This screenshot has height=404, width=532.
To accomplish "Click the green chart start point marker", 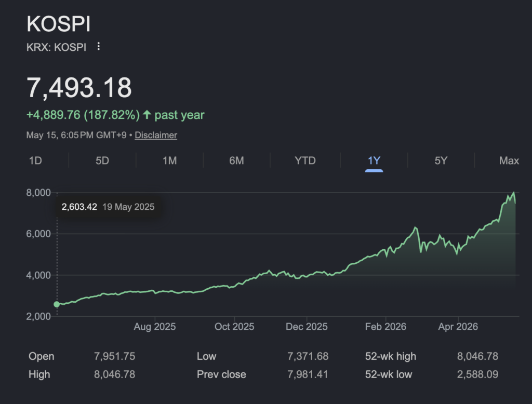I will click(57, 304).
